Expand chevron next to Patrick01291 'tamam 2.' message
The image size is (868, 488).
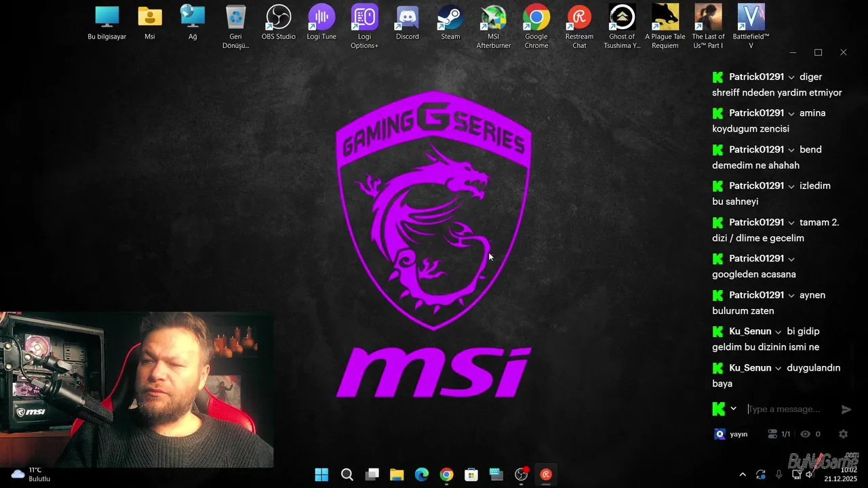791,223
